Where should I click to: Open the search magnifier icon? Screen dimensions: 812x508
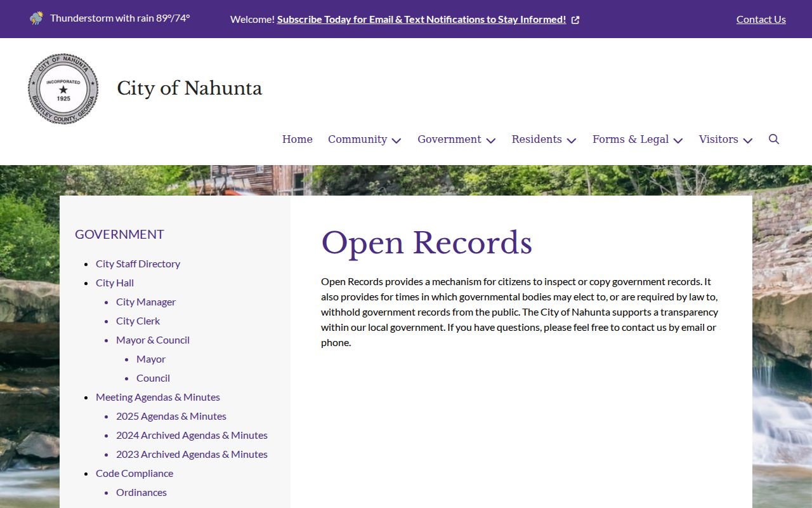(774, 139)
